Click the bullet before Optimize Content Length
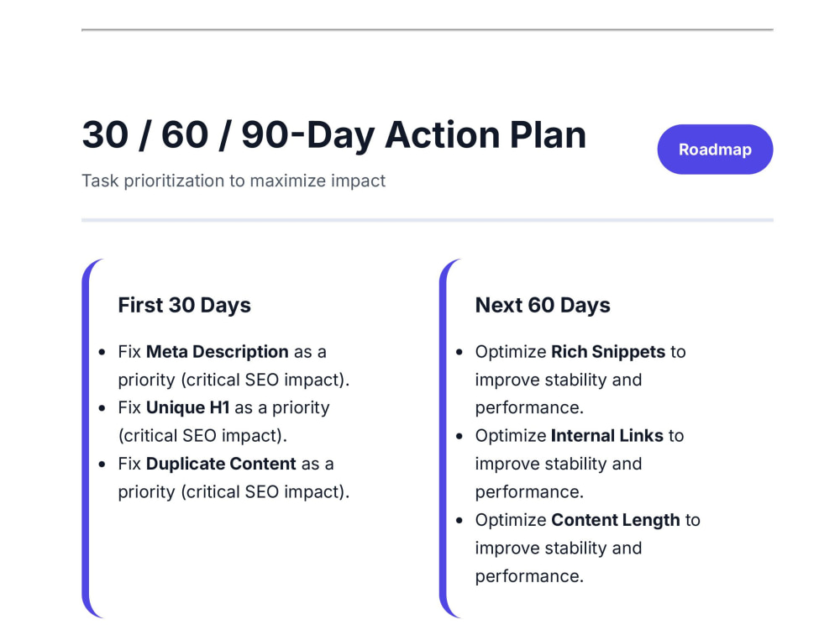This screenshot has width=840, height=630. [x=459, y=520]
